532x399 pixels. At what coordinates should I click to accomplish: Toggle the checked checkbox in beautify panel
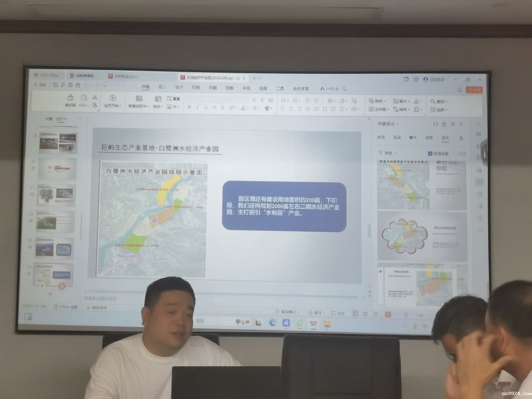pyautogui.click(x=430, y=153)
